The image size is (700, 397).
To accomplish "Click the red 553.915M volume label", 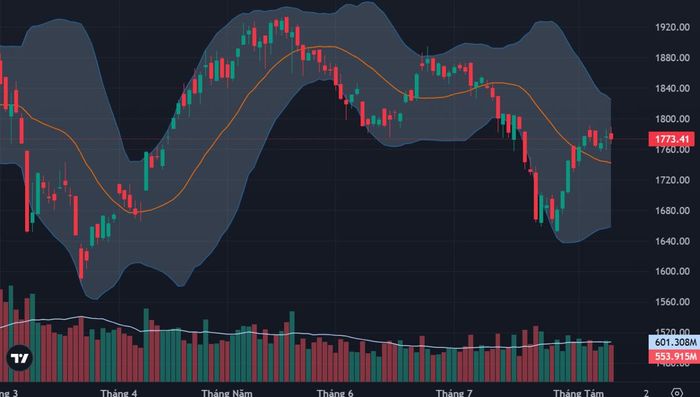I will click(674, 356).
